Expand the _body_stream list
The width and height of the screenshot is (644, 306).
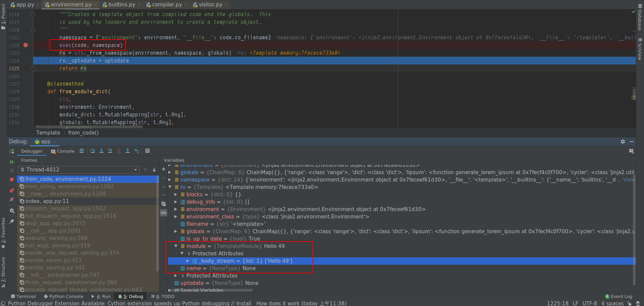coord(188,261)
